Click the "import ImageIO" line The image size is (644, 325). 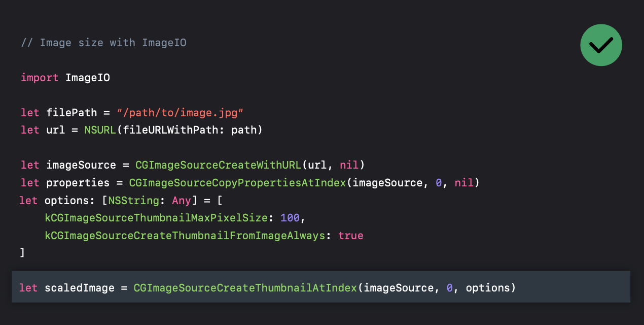click(65, 78)
